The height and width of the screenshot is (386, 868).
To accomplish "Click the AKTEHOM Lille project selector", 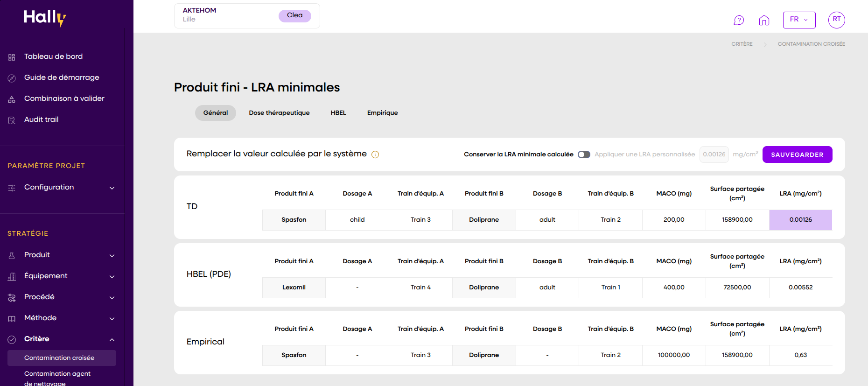I will coord(247,16).
